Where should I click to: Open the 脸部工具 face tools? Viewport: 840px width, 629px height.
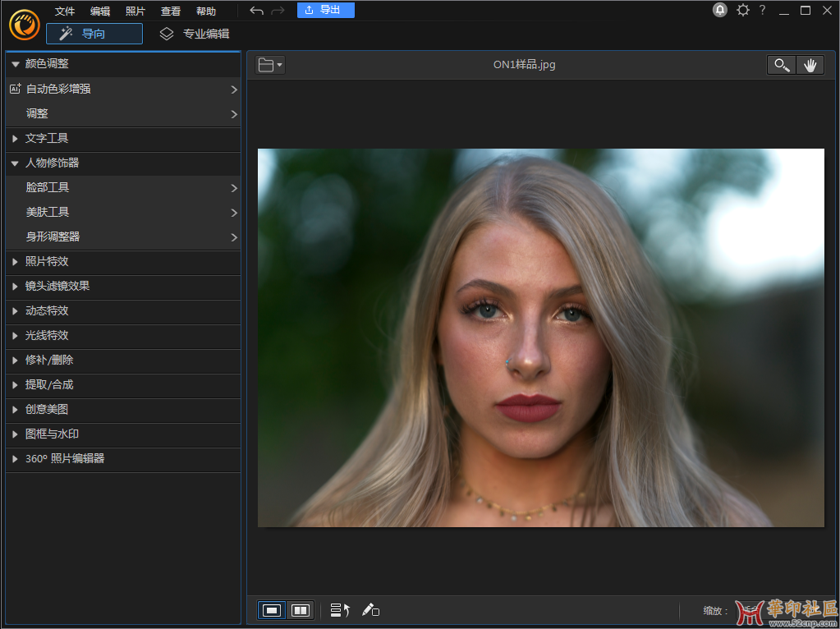point(123,187)
